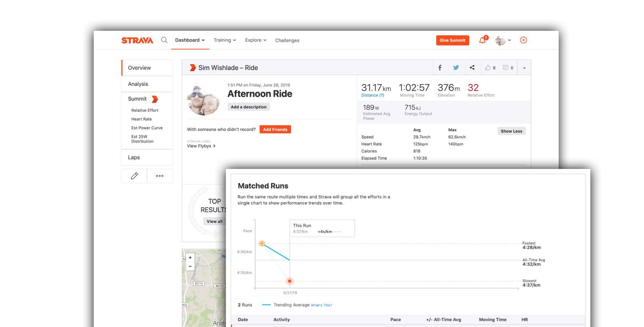Click the share icon
The width and height of the screenshot is (644, 327).
click(x=472, y=68)
